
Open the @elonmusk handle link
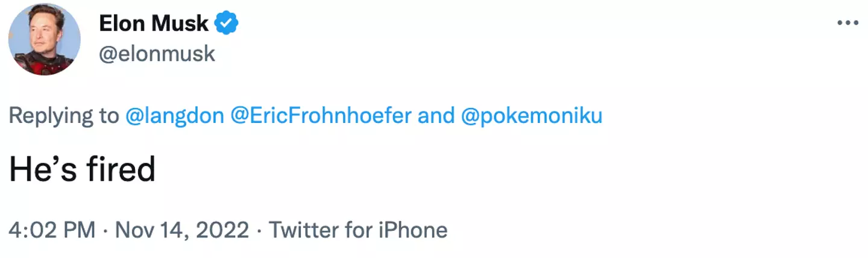coord(156,54)
